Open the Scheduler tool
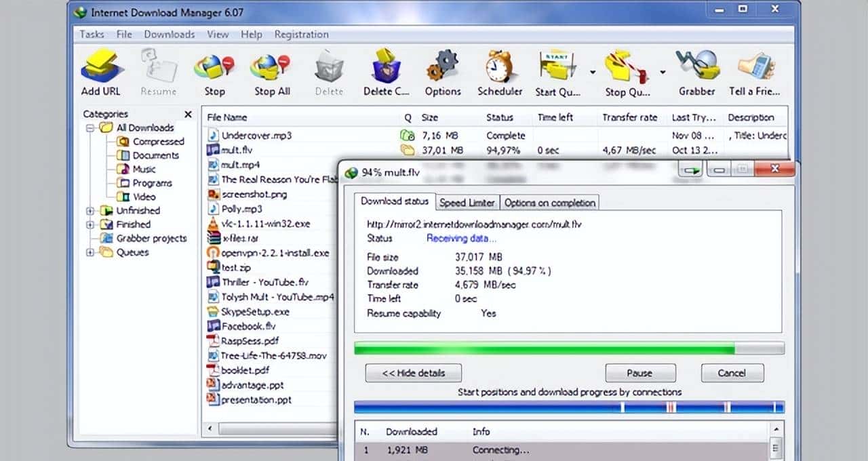The image size is (868, 461). pyautogui.click(x=500, y=68)
